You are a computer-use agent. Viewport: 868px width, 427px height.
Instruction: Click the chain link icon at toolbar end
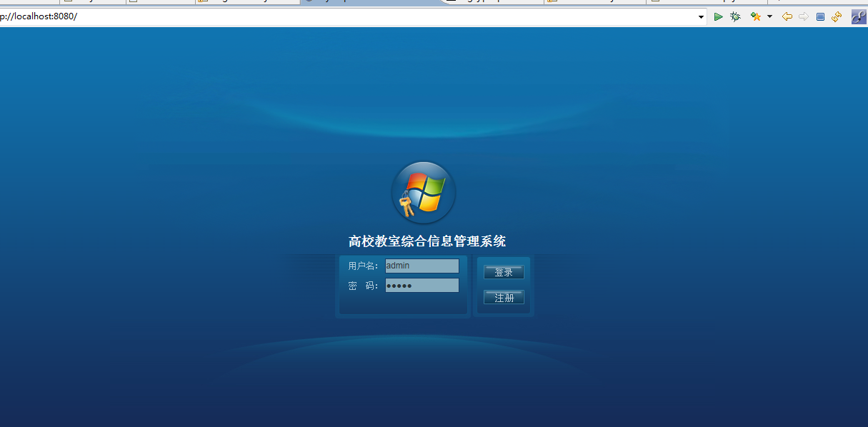coord(859,16)
